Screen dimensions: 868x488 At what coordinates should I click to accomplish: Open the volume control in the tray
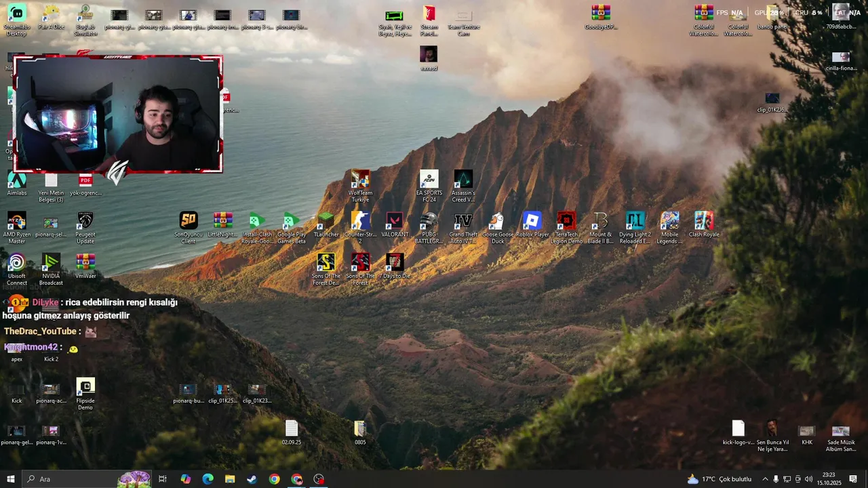click(808, 479)
